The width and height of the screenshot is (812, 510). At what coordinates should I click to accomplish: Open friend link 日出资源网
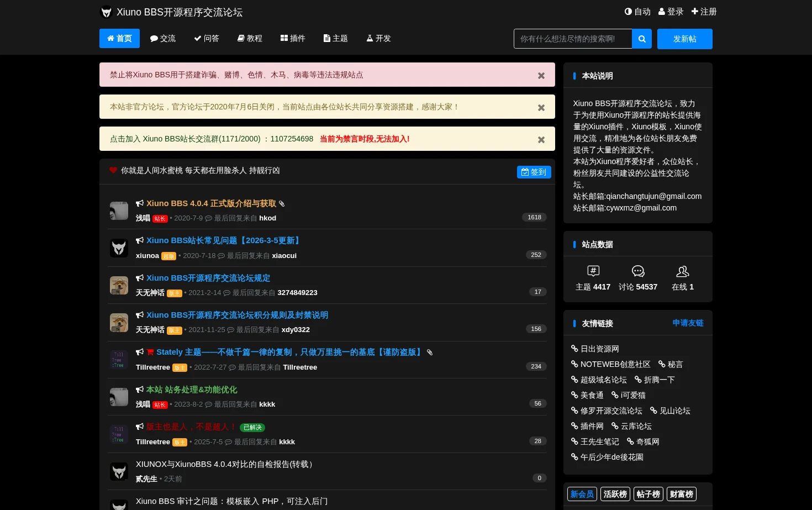click(x=595, y=349)
